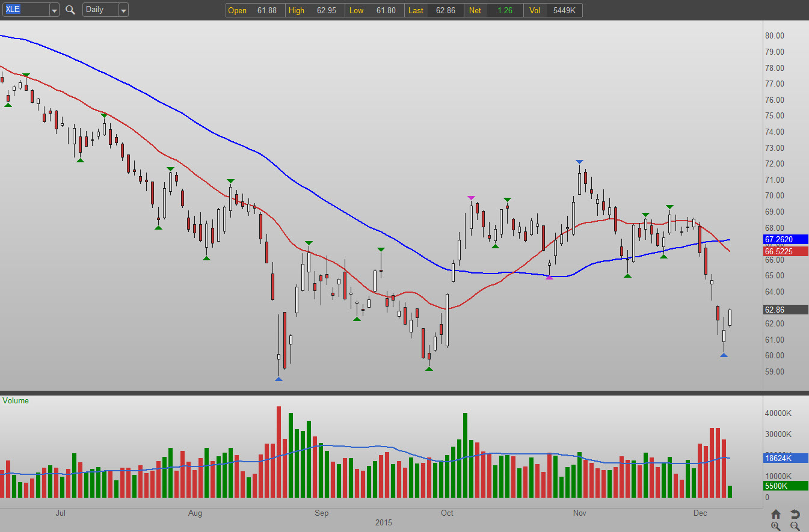Click the Oct label on time axis
This screenshot has width=809, height=532.
[447, 513]
